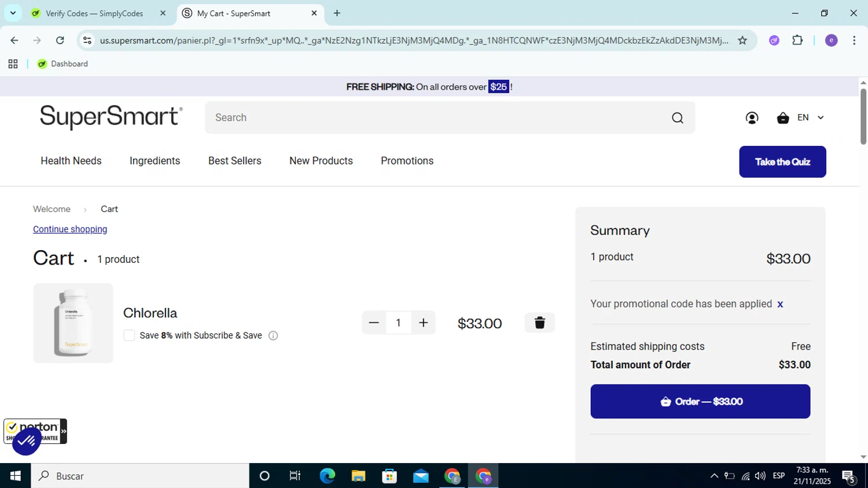Click the round double-check floating icon
868x488 pixels.
(26, 441)
